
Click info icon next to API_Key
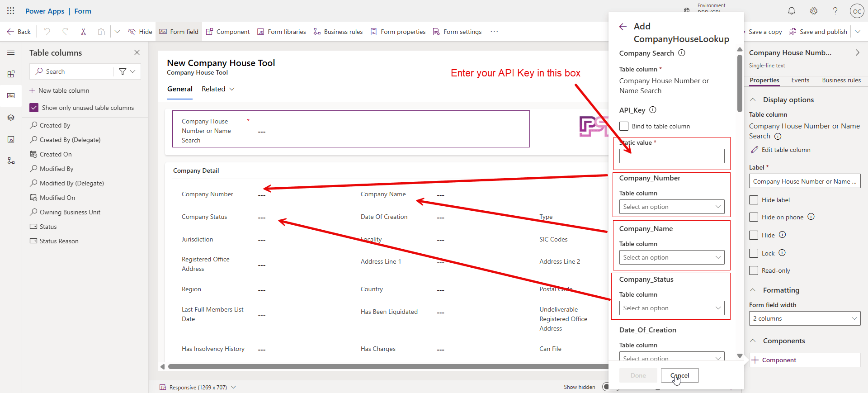653,110
